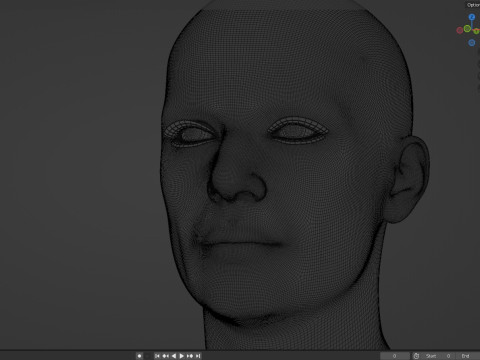This screenshot has height=360, width=480.
Task: Toggle the preview range clock icon
Action: coord(416,356)
